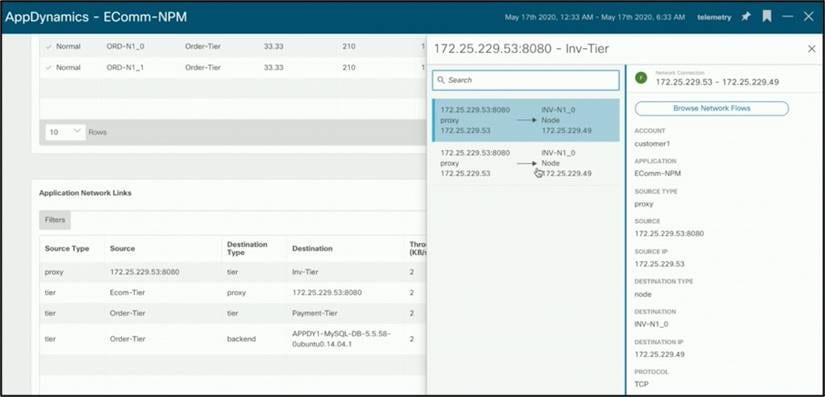
Task: Sort by Source Type column header
Action: coord(67,248)
